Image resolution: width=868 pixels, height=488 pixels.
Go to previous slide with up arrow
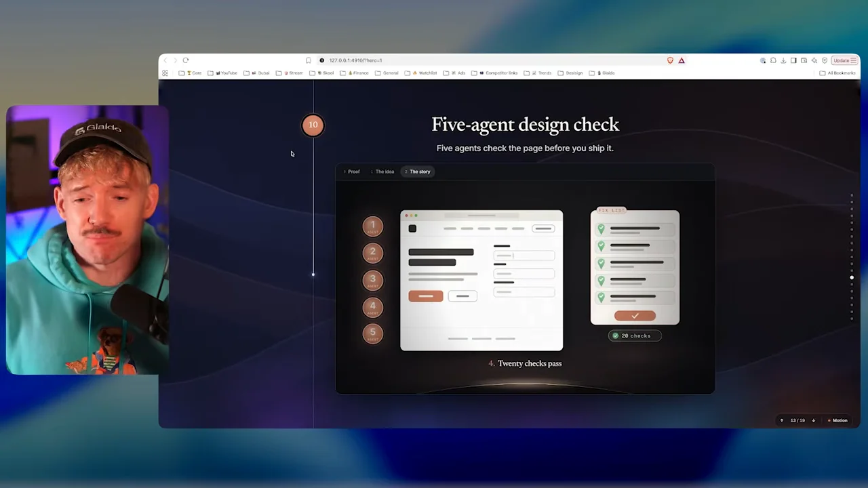pyautogui.click(x=782, y=420)
